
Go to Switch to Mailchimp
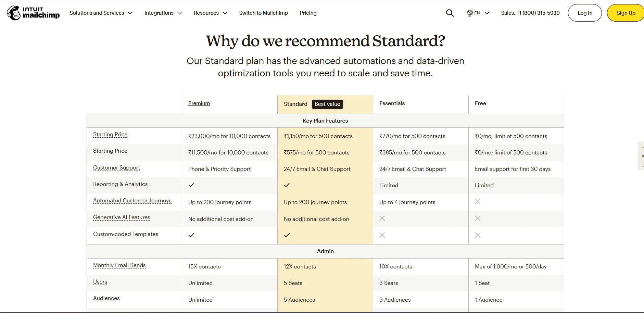(263, 13)
